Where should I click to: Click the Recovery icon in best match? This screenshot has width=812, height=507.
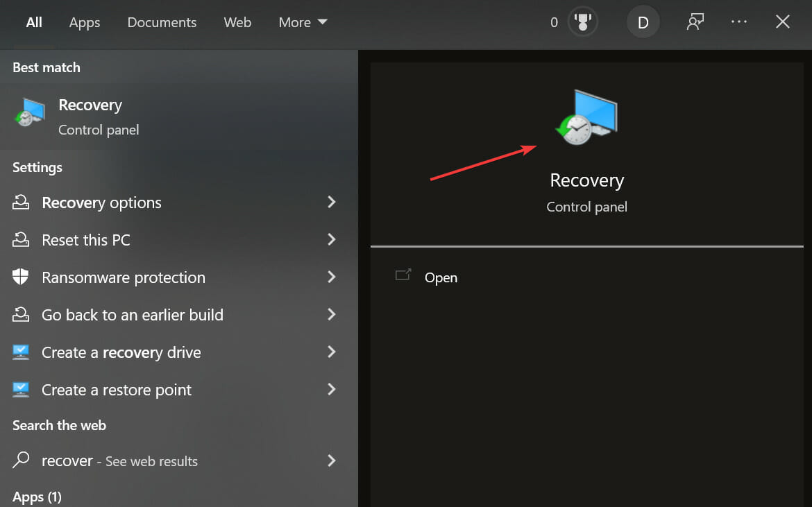click(30, 112)
